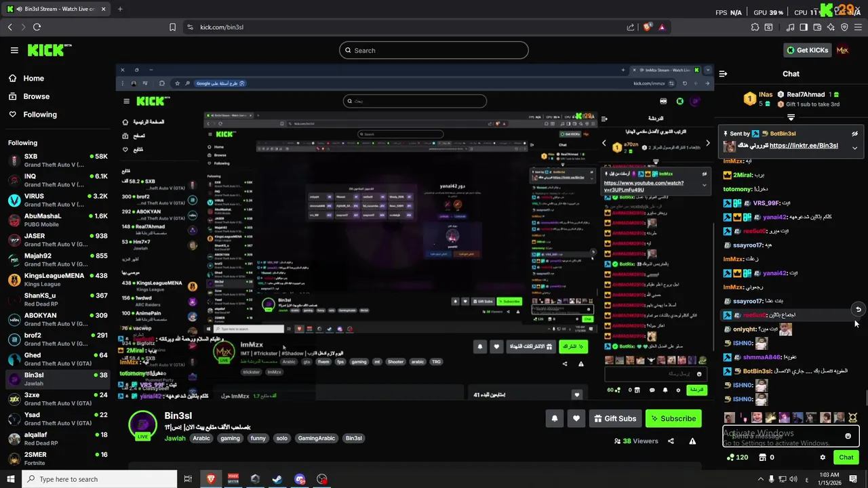Image resolution: width=868 pixels, height=488 pixels.
Task: Open Discord from the taskbar
Action: 300,479
